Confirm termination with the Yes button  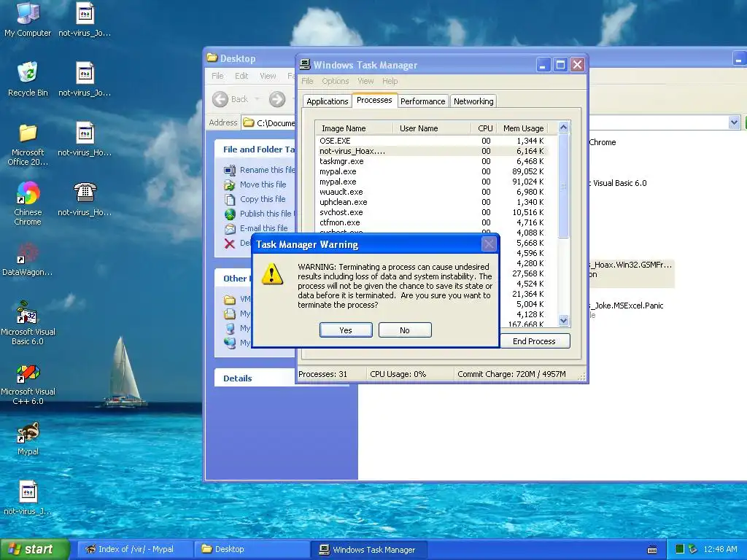[346, 330]
